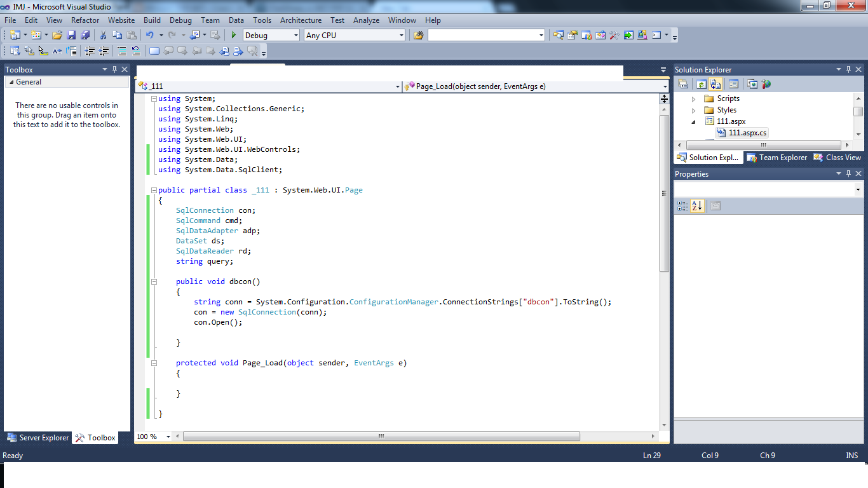This screenshot has width=868, height=488.
Task: Open the Refactor menu
Action: coord(85,20)
